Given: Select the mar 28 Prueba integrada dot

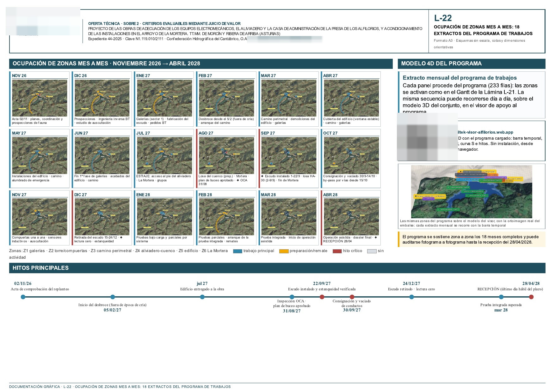Looking at the screenshot, I should (x=501, y=297).
